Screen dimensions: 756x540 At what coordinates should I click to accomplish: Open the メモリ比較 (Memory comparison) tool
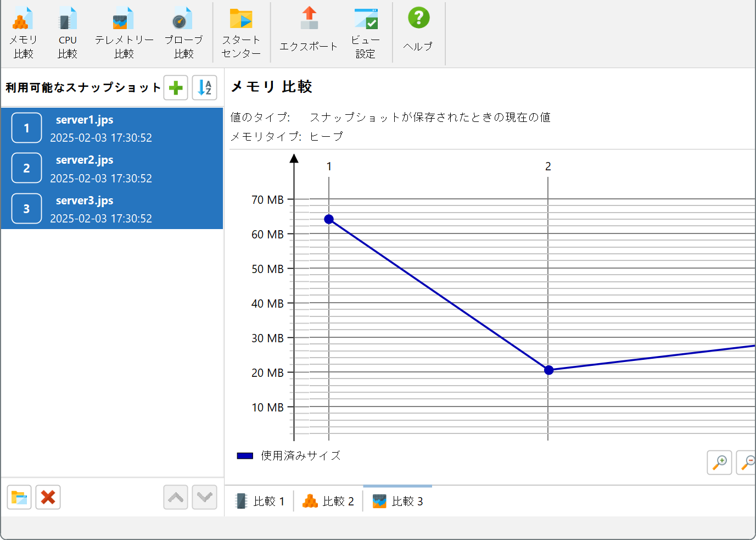coord(23,33)
